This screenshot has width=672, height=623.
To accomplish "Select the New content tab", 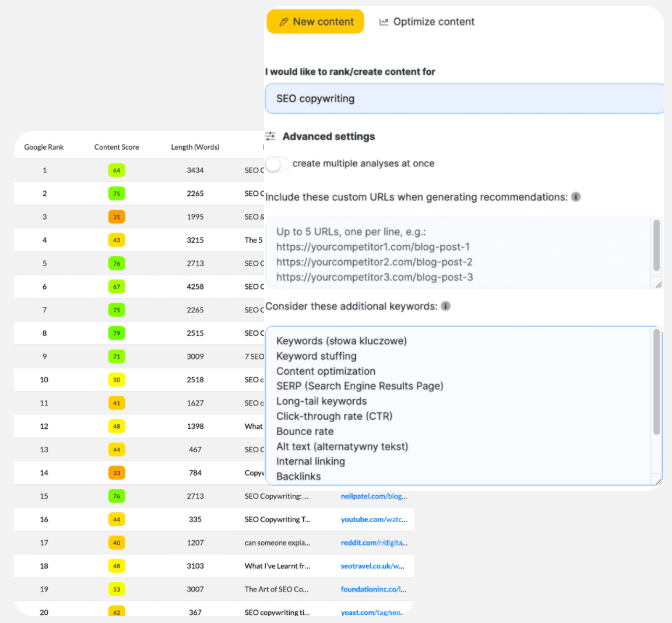I will (x=315, y=22).
